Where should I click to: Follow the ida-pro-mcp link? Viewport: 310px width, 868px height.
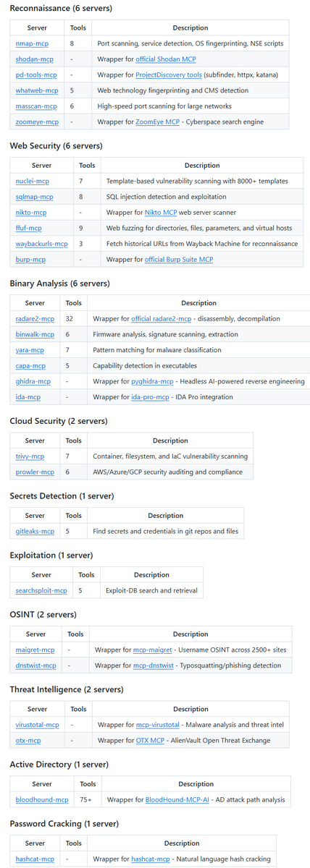[x=151, y=397]
